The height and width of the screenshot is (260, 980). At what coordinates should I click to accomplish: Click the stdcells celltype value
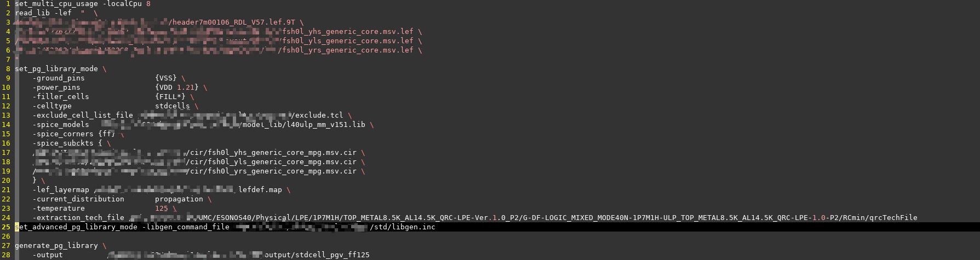tap(173, 106)
